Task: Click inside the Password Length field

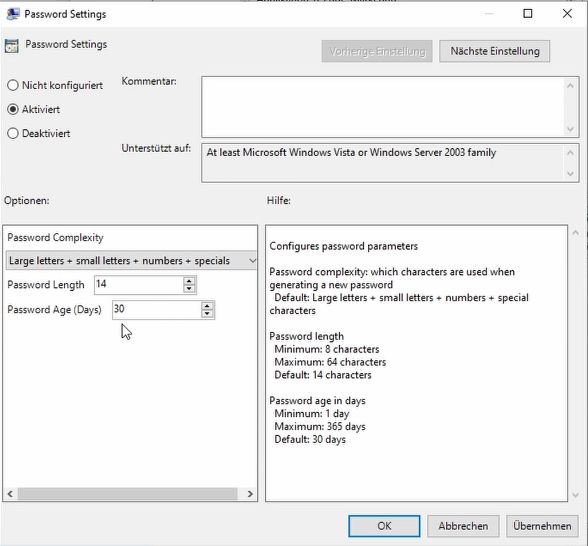Action: click(x=139, y=284)
